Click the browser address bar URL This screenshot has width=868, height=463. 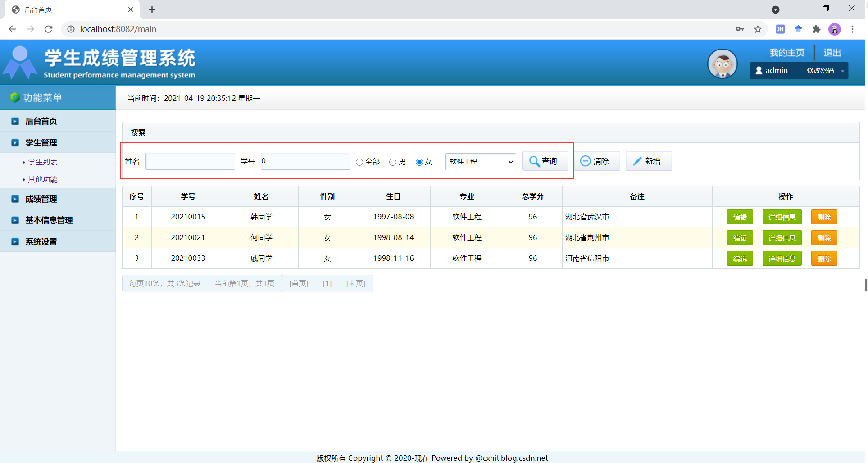118,29
